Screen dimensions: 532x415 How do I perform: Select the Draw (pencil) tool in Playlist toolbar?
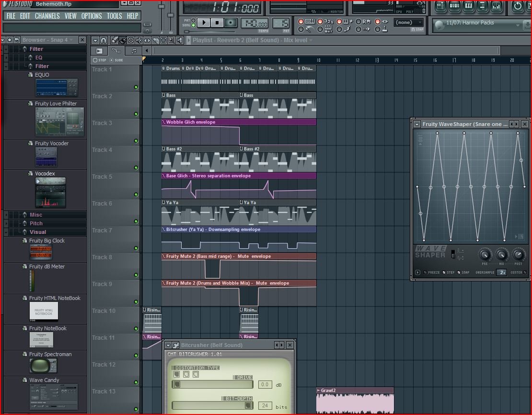115,40
